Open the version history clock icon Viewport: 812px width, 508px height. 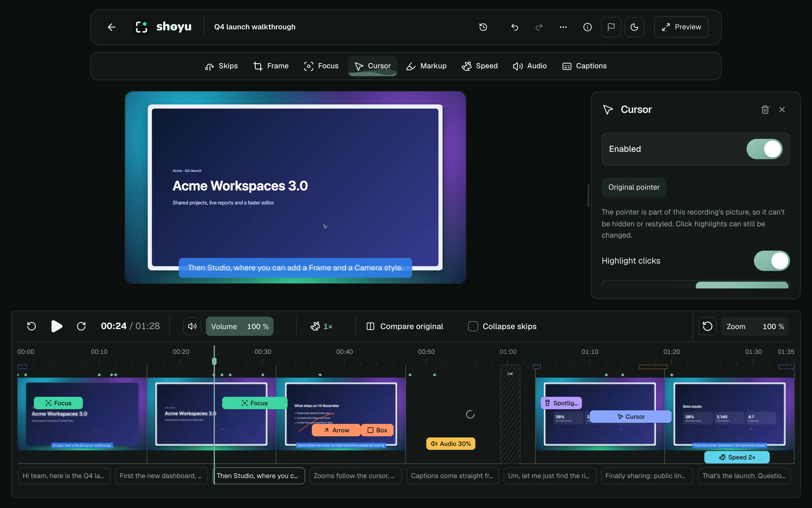point(483,27)
